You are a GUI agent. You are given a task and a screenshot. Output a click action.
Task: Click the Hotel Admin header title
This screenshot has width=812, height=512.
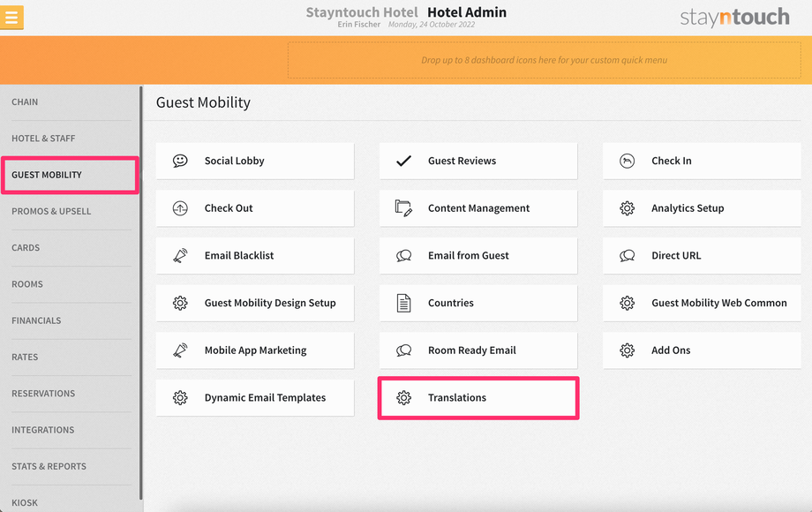(467, 11)
